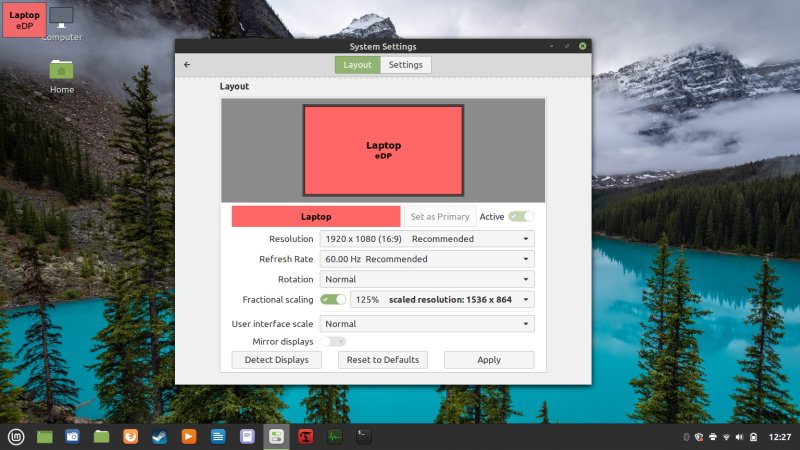Open the file manager folder in panel
This screenshot has width=800, height=450.
pos(102,437)
